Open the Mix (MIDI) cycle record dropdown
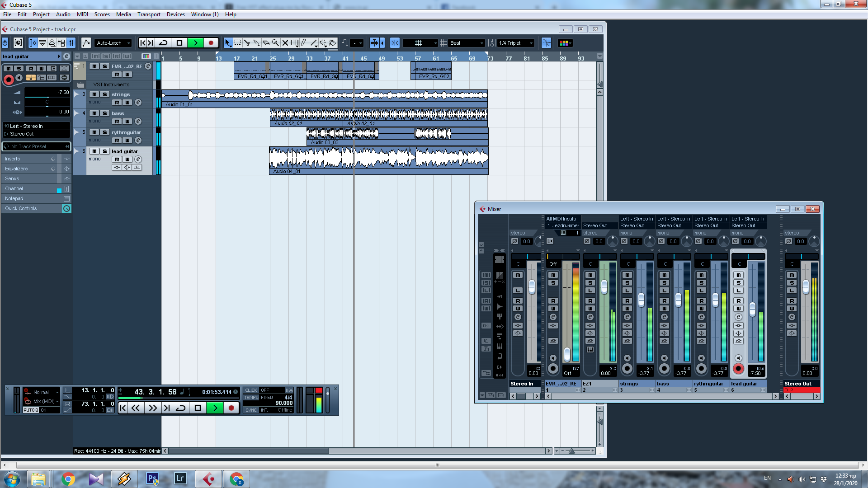Viewport: 868px width, 488px height. tap(42, 401)
